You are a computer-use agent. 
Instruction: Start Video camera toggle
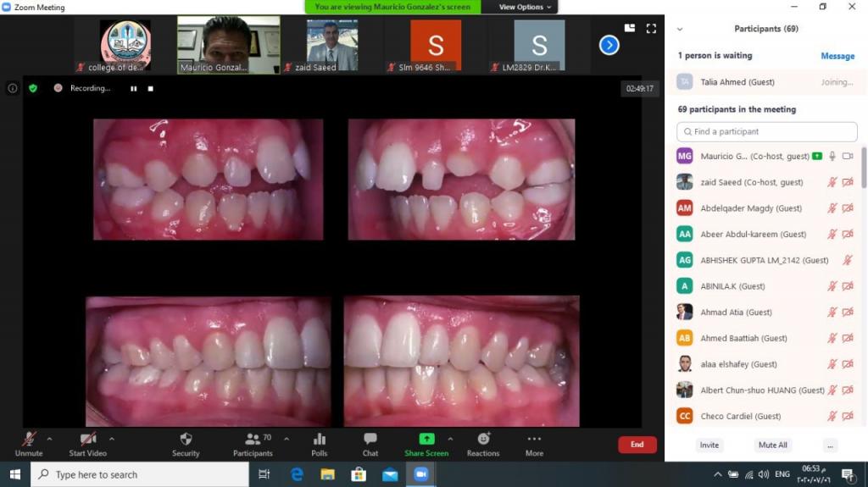click(x=87, y=440)
